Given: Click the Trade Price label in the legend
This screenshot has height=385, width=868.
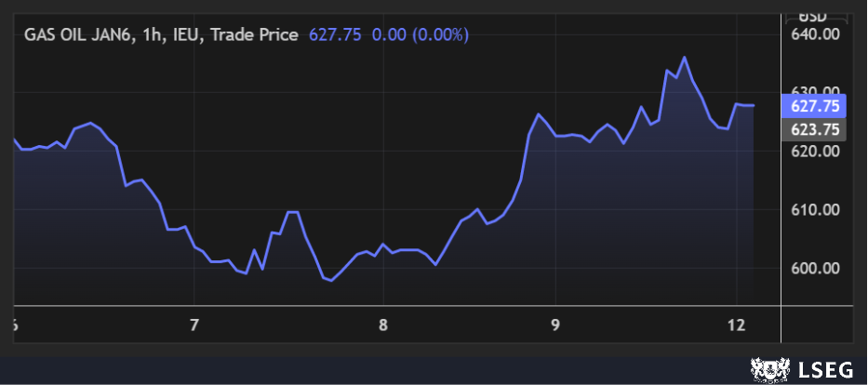Looking at the screenshot, I should (x=254, y=35).
